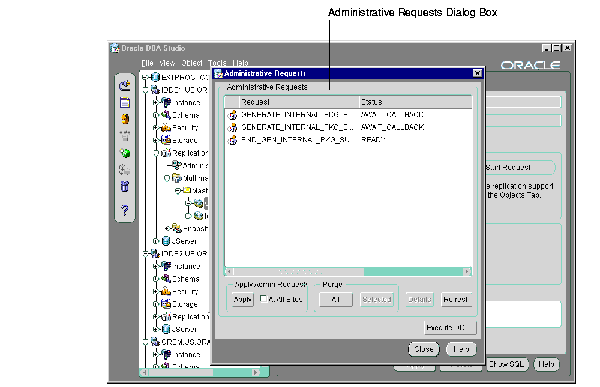Open the View menu
The image size is (600, 387).
coord(167,63)
